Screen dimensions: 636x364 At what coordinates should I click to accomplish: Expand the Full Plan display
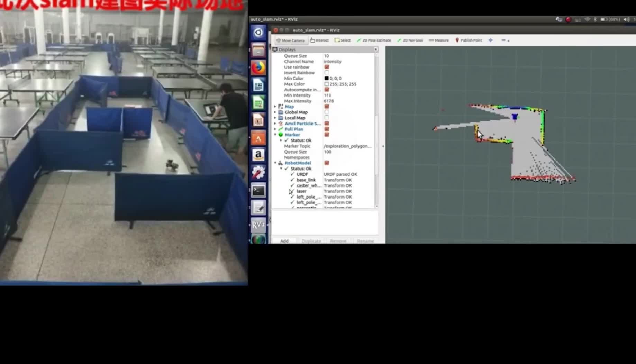tap(275, 129)
